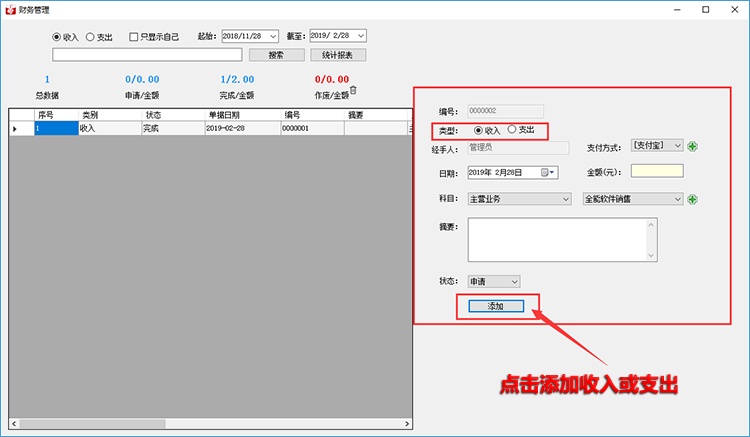
Task: Select 支出 radio in the top filter
Action: (x=90, y=37)
